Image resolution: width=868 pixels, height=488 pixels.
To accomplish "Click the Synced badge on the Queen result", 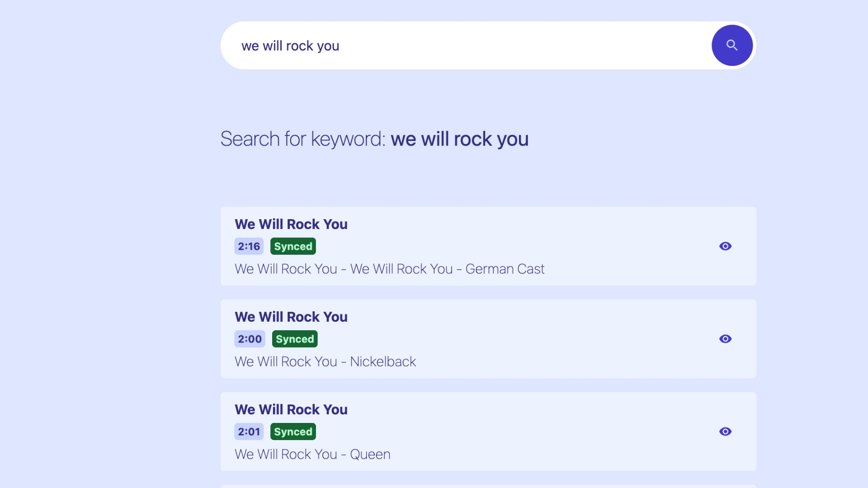I will coord(293,432).
